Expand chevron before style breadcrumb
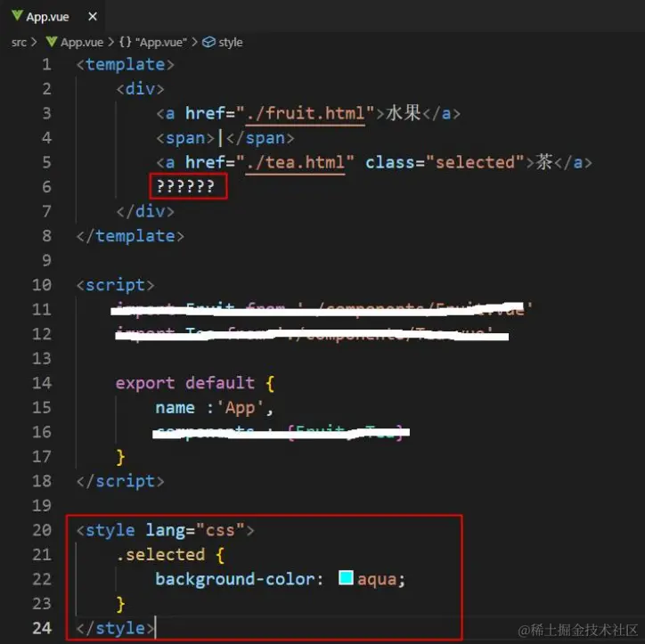This screenshot has width=645, height=644. click(x=194, y=42)
